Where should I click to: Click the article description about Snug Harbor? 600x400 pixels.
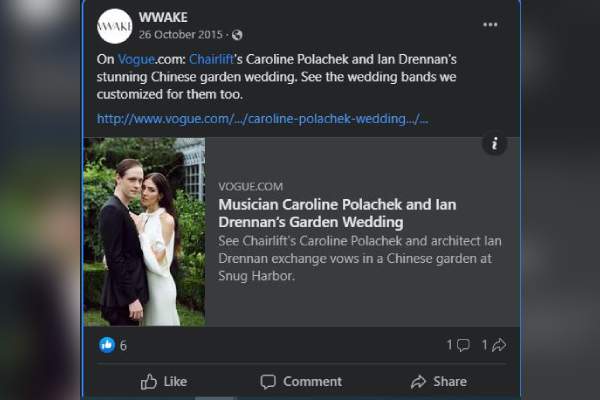(358, 257)
